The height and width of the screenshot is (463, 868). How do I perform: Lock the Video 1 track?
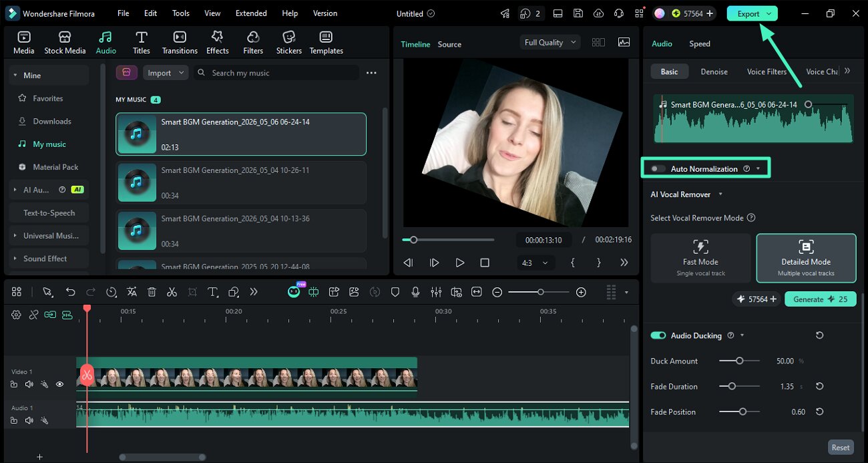pos(14,384)
